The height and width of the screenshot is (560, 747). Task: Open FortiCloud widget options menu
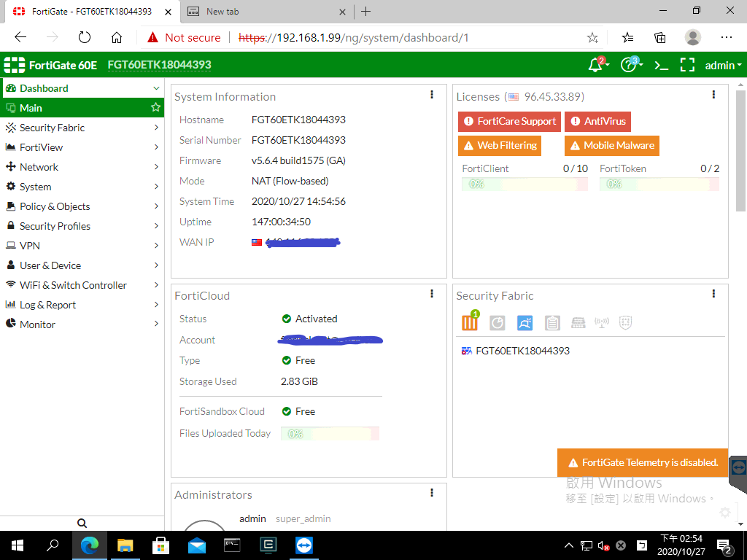[432, 294]
